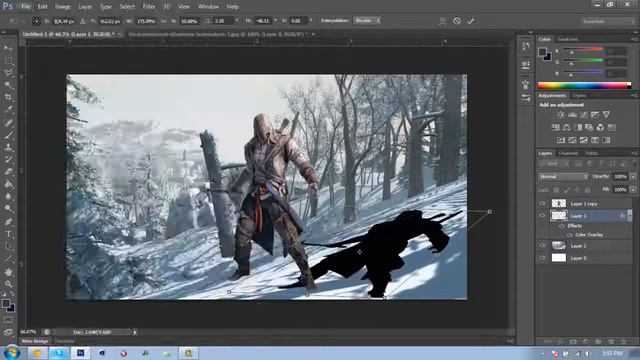This screenshot has width=640, height=360.
Task: Select the Clone Stamp tool
Action: point(8,147)
